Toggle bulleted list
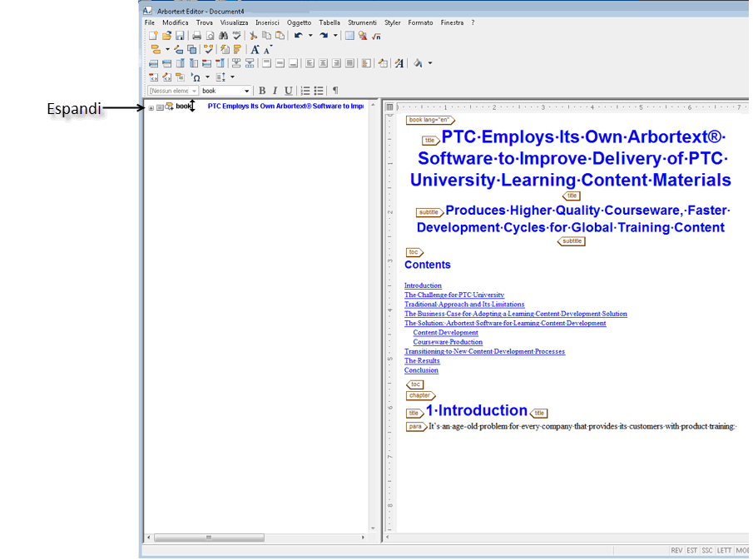753x560 pixels. point(319,91)
